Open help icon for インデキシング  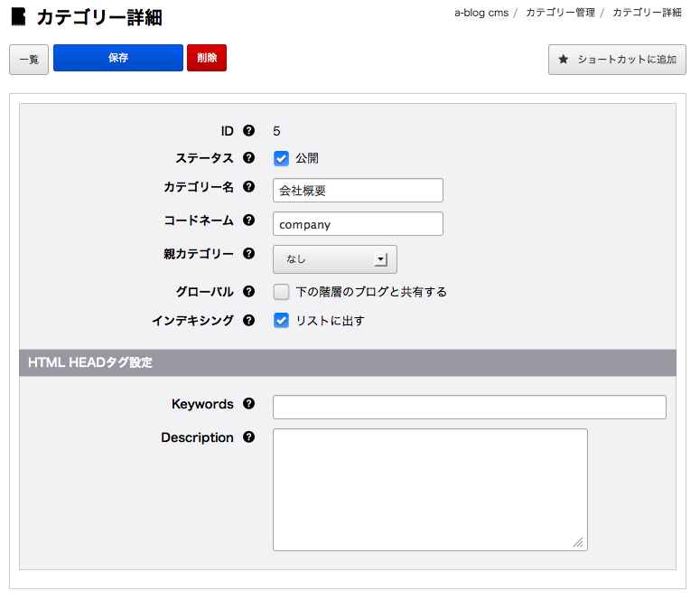(249, 320)
